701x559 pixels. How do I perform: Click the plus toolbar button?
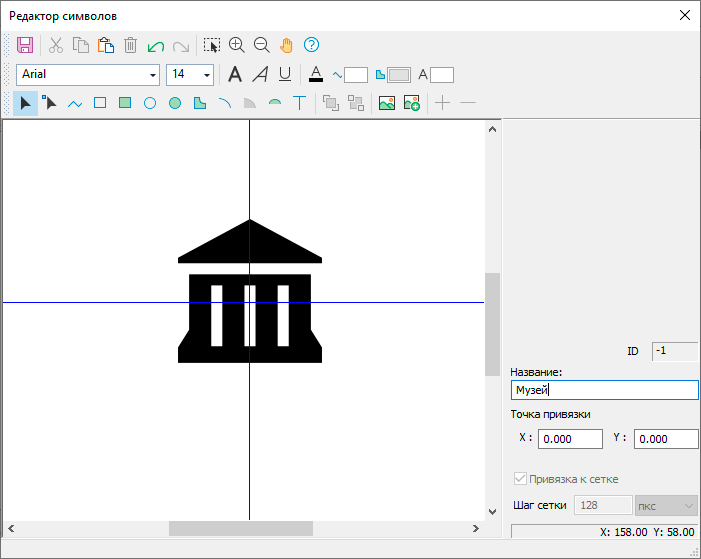click(x=443, y=103)
